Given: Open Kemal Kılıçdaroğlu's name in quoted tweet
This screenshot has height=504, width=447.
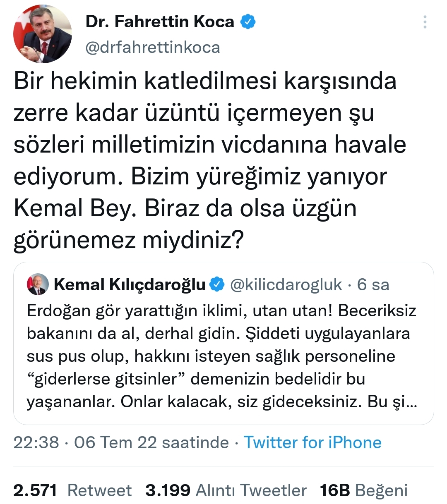Looking at the screenshot, I should (x=130, y=284).
